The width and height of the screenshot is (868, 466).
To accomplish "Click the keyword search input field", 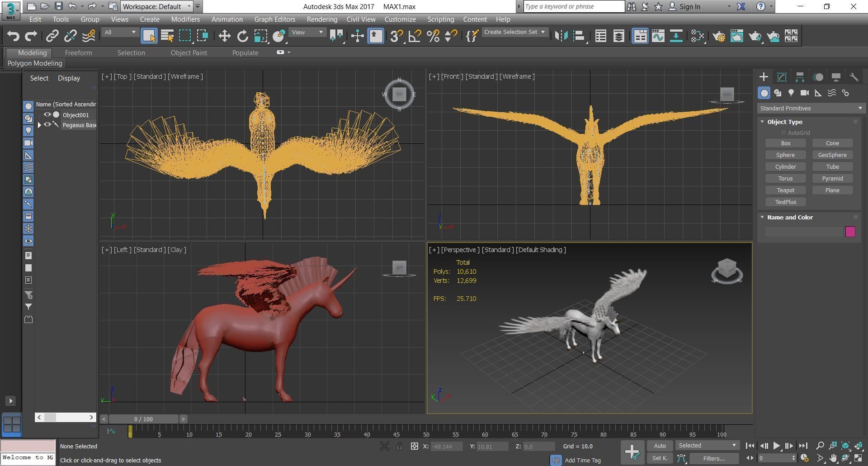I will point(574,6).
